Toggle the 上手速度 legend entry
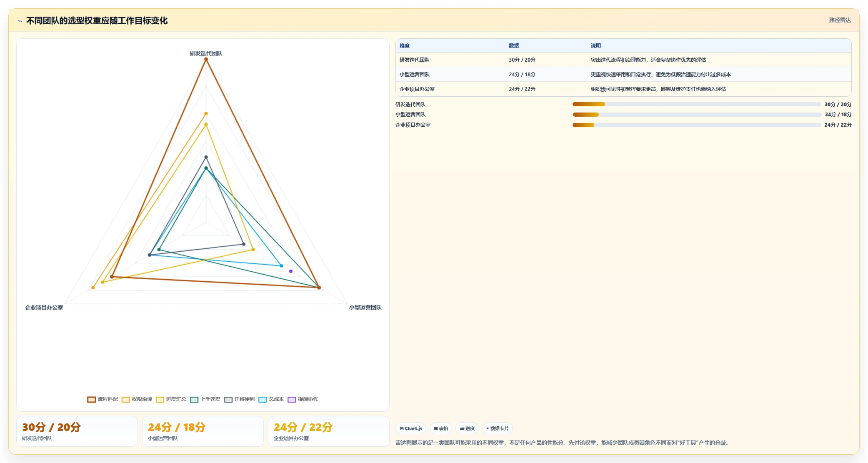The image size is (868, 463). [205, 399]
